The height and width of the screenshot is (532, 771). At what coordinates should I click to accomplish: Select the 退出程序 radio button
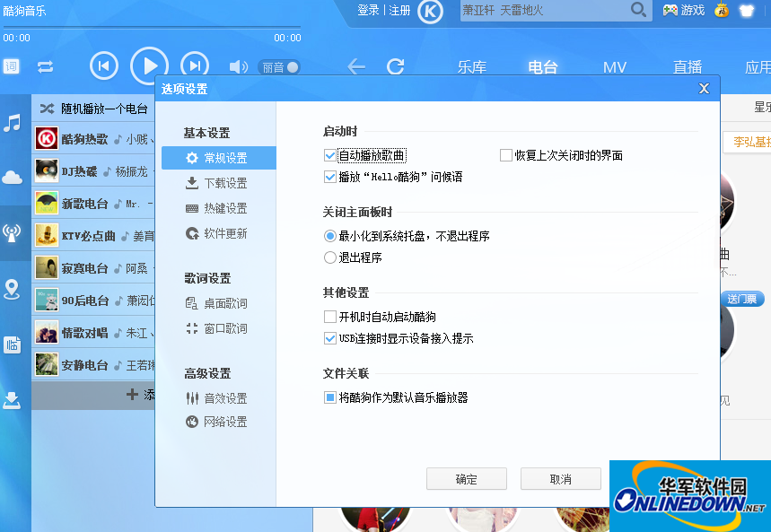click(x=328, y=259)
